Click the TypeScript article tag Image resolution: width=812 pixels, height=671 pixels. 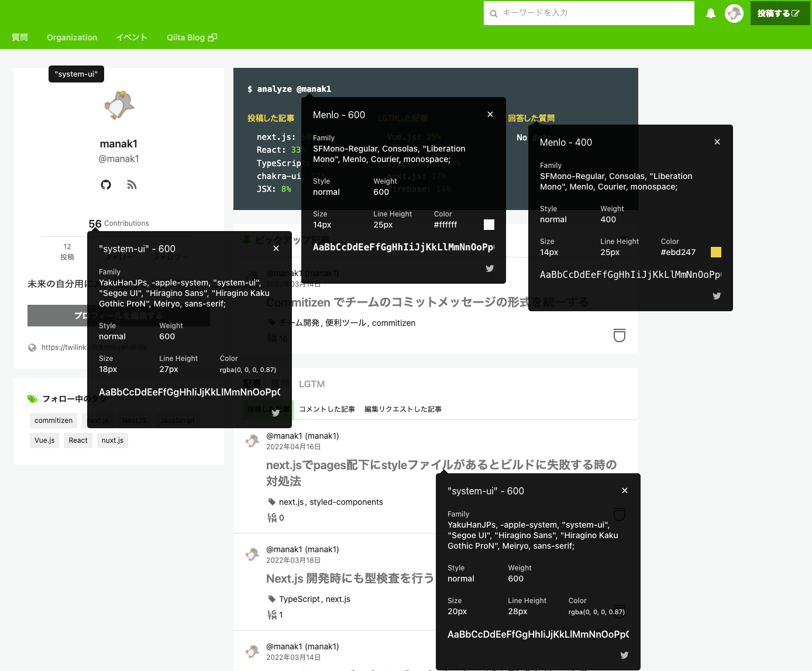[300, 599]
